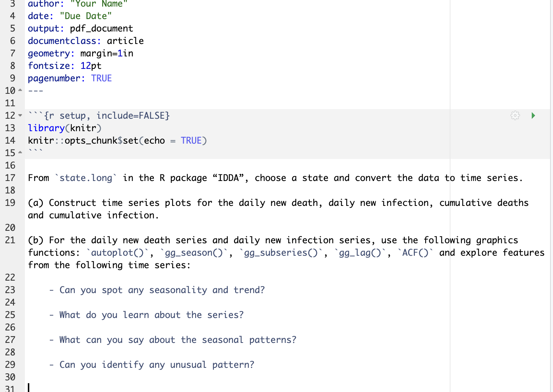Click 'Can you identify any unusual pattern?'

coord(157,365)
